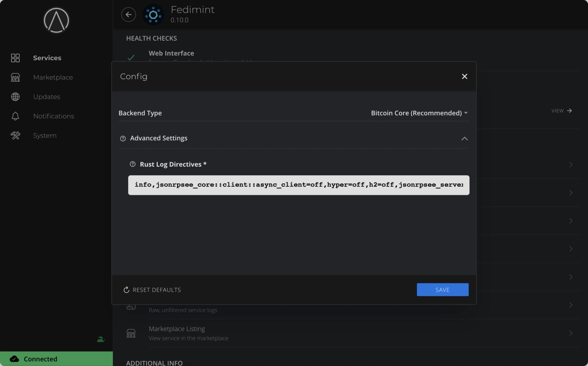
Task: Click Reset Defaults in the Config dialog
Action: (151, 290)
